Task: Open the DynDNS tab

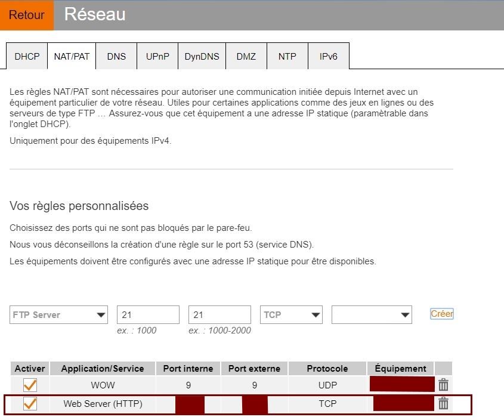Action: tap(202, 57)
